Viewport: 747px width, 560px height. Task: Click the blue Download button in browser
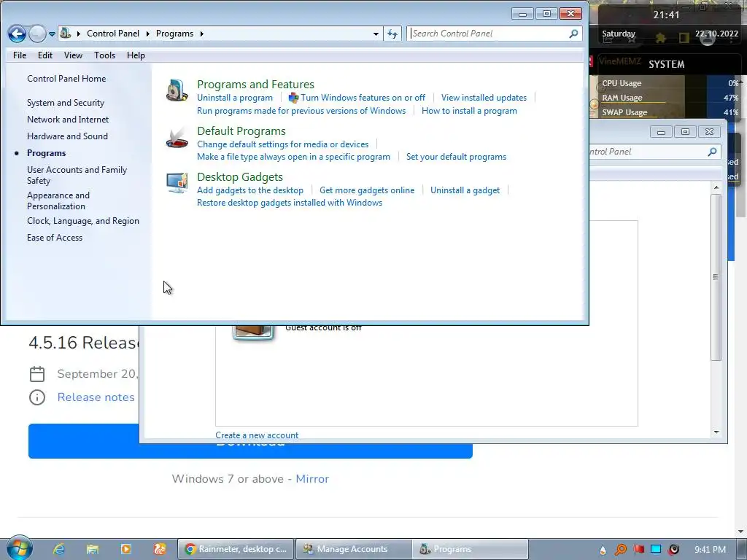tap(250, 441)
